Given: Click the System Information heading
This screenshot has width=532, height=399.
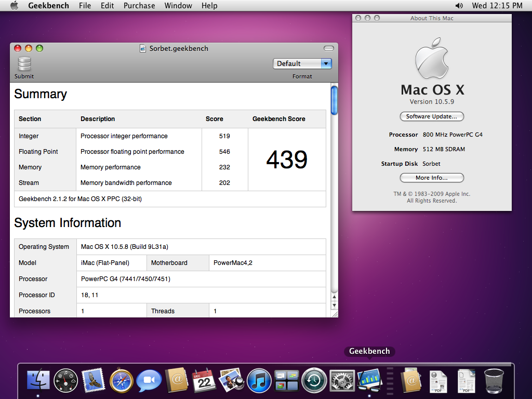Looking at the screenshot, I should 68,223.
